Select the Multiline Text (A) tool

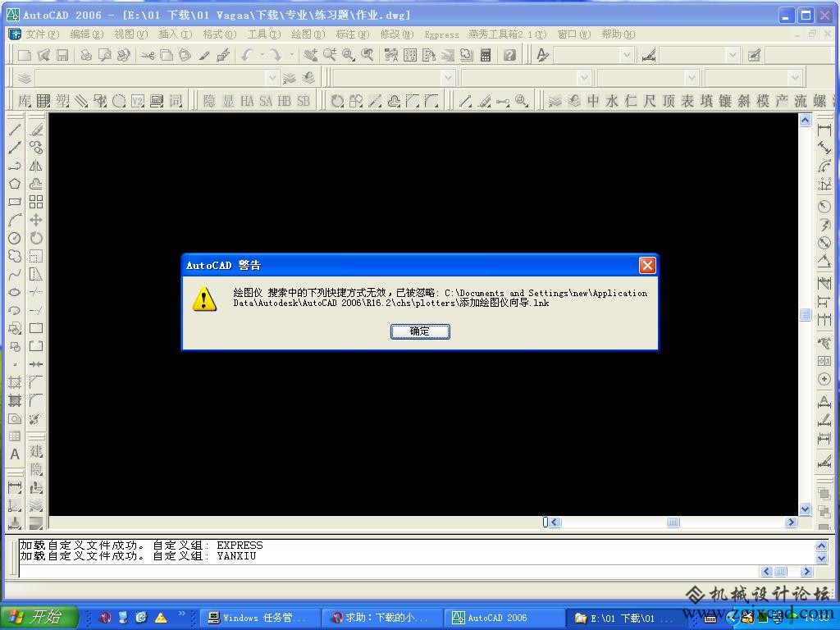(15, 454)
